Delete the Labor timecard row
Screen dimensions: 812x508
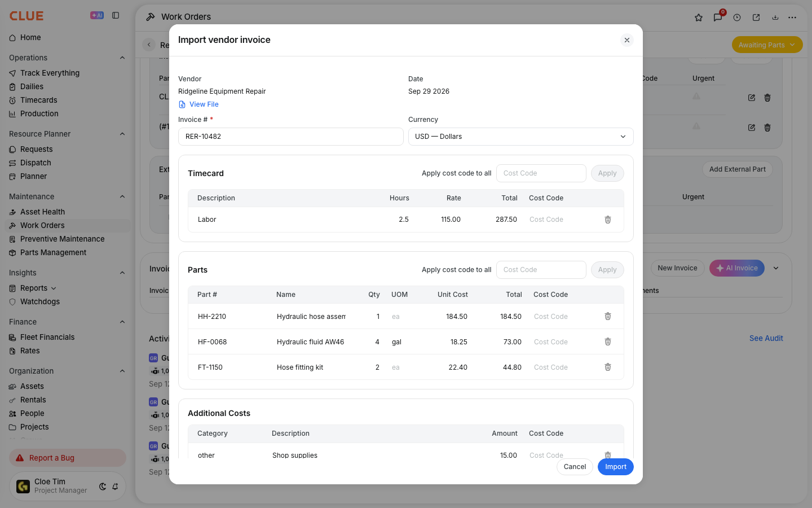click(608, 220)
